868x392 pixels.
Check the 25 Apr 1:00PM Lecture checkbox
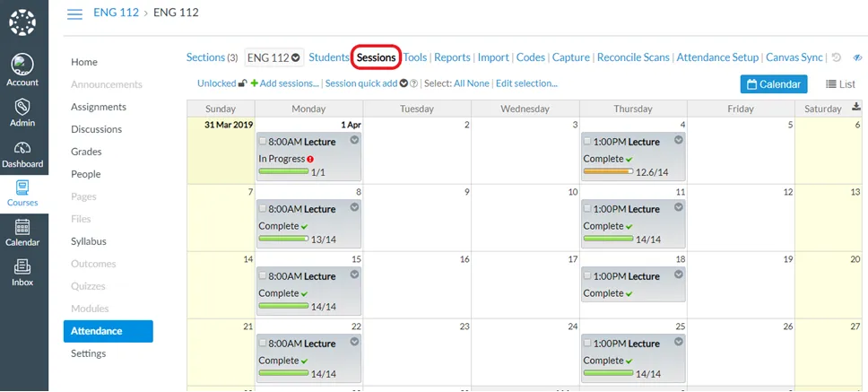(587, 344)
